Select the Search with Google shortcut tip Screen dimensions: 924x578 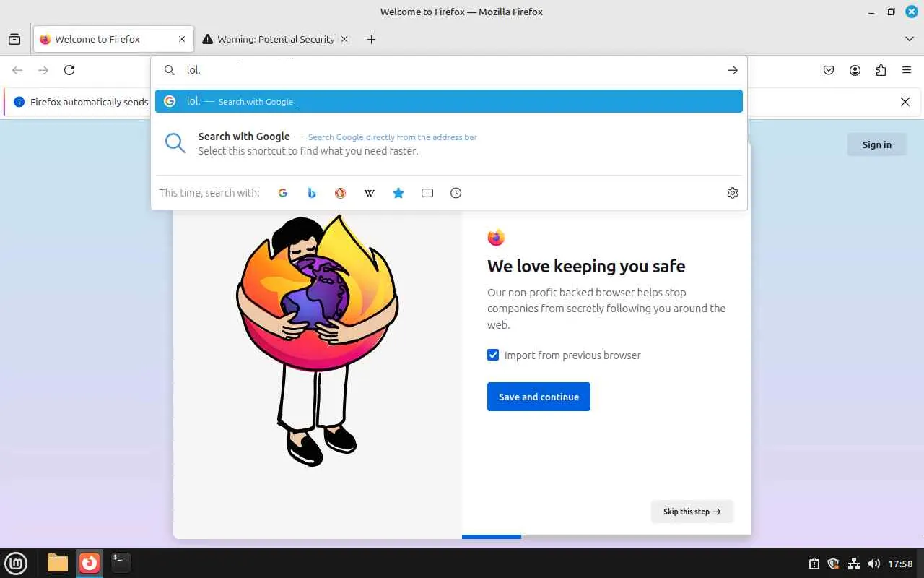[449, 143]
